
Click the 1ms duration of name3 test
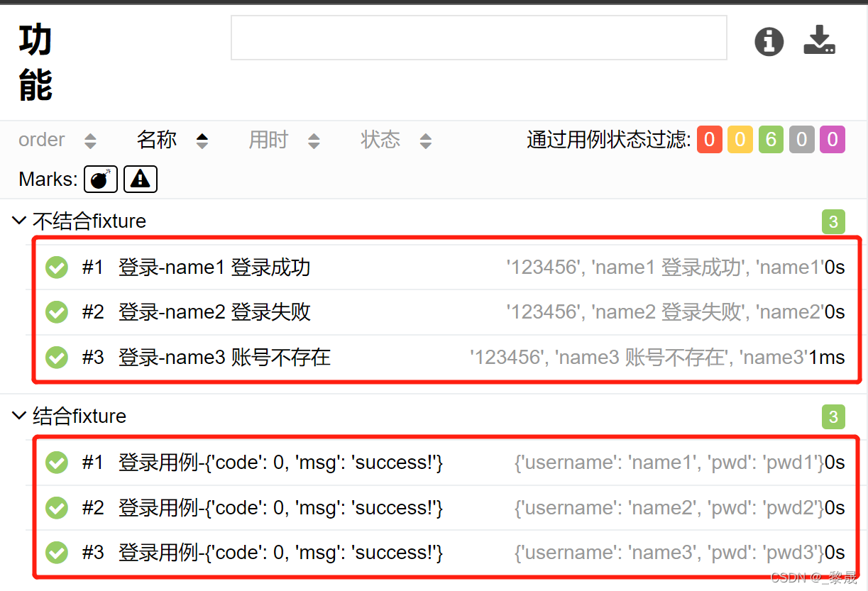(x=827, y=357)
